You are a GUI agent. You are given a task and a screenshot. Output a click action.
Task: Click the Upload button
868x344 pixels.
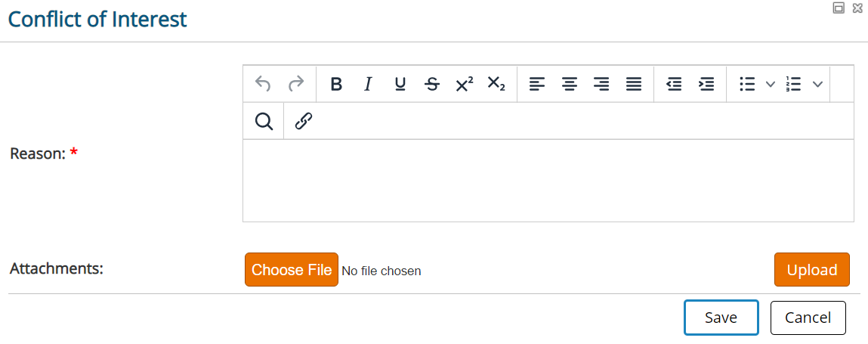pyautogui.click(x=812, y=270)
